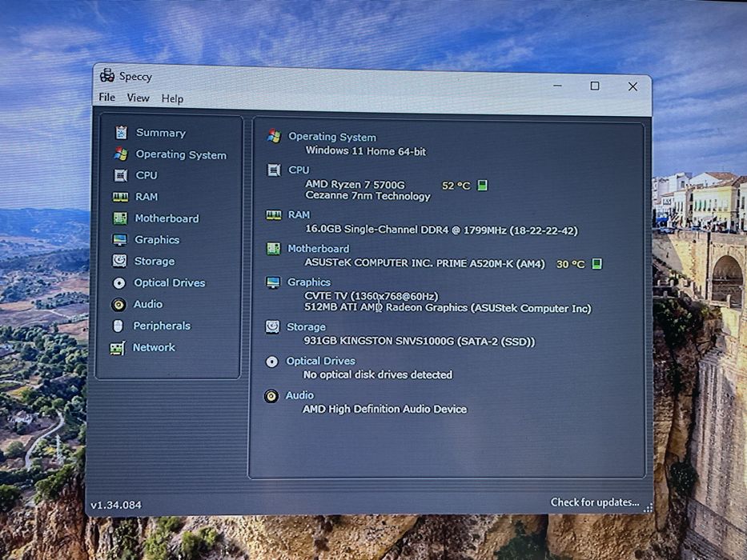747x560 pixels.
Task: Go to the CPU section in sidebar
Action: pos(147,175)
